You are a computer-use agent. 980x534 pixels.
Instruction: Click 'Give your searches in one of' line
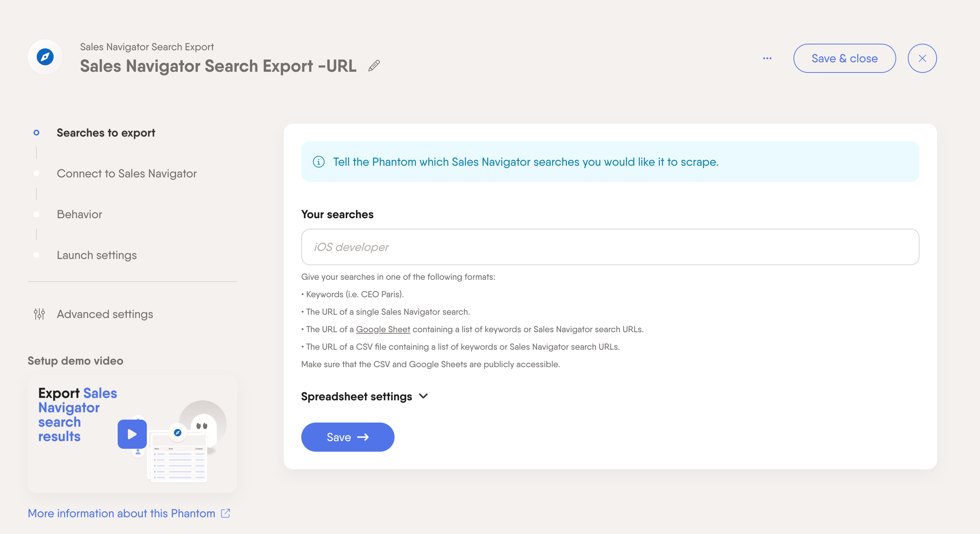click(x=398, y=277)
